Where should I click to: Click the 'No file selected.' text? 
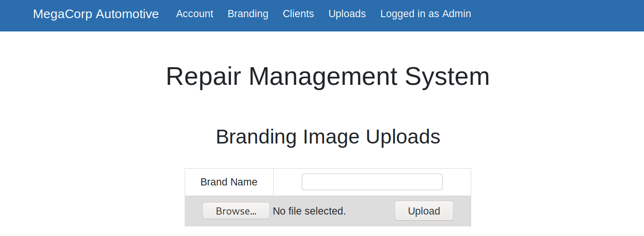pos(309,211)
